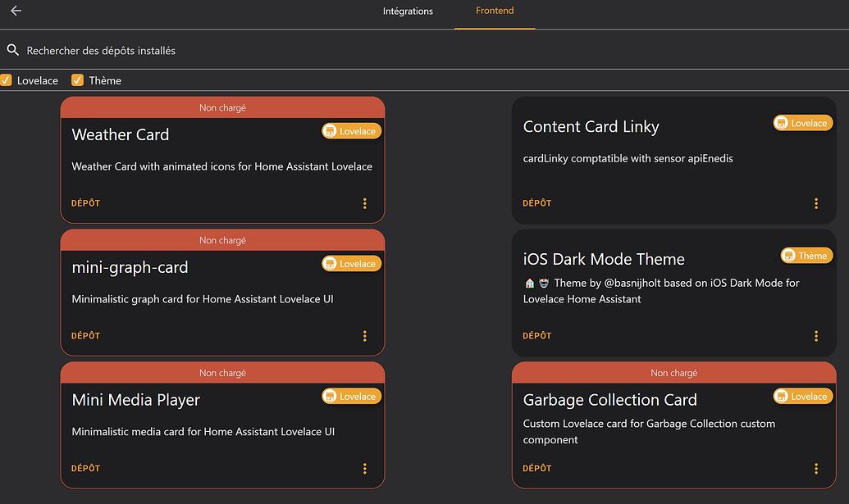Click Lovelace badge on Garbage Collection Card

click(803, 396)
